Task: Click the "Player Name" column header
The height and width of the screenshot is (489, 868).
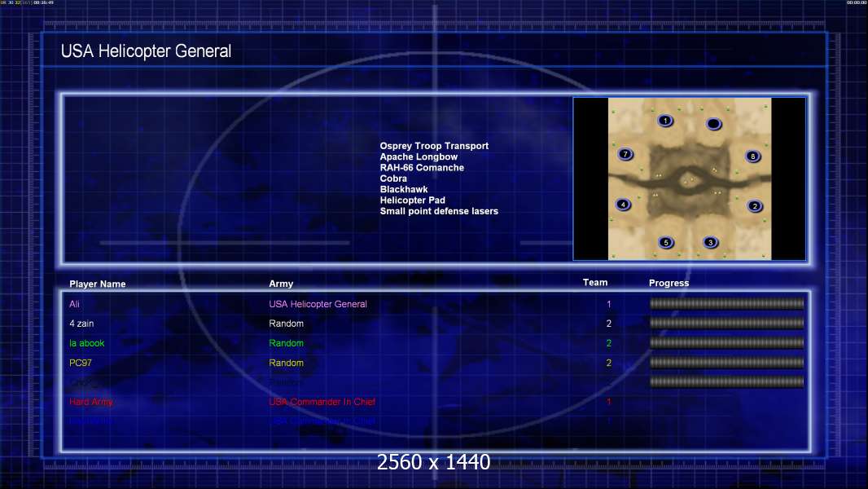Action: tap(98, 284)
